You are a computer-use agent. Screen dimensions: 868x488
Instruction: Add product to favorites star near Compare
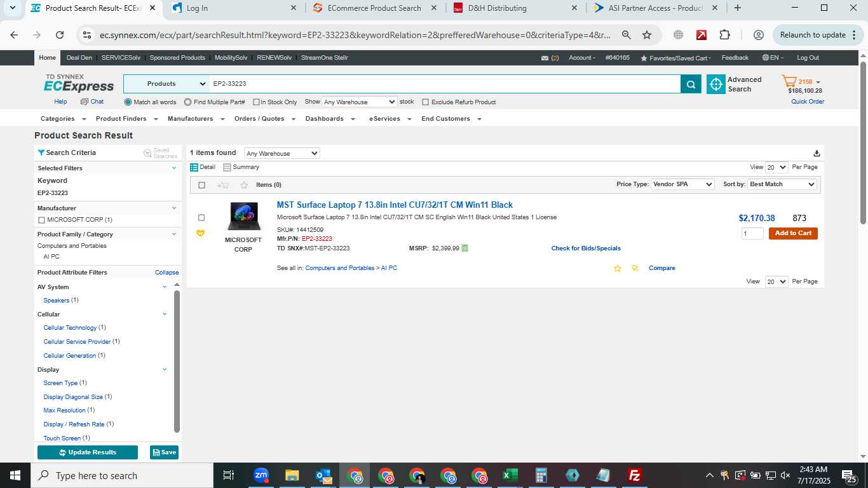point(617,268)
